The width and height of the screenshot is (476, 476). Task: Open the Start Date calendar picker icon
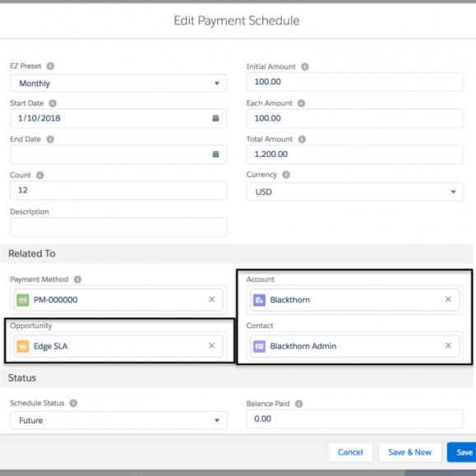215,118
